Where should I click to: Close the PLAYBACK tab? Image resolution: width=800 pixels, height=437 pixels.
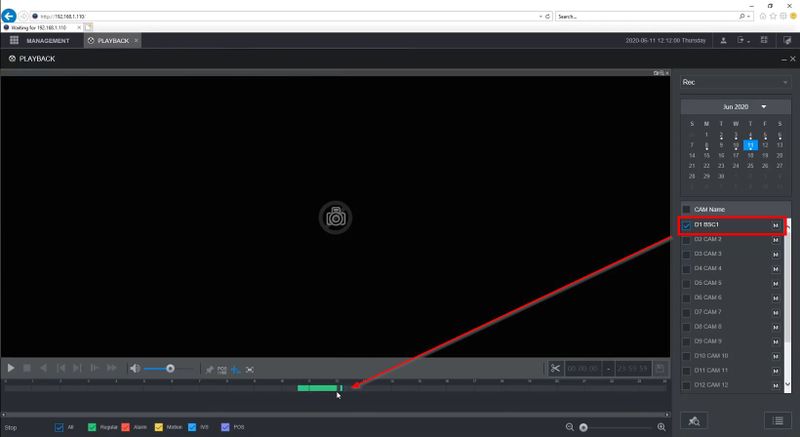pos(136,41)
